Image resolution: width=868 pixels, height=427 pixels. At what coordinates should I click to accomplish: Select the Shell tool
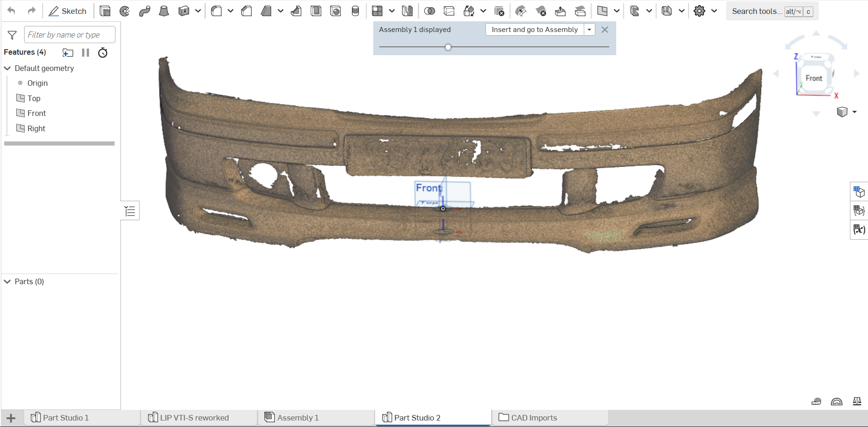pyautogui.click(x=316, y=11)
